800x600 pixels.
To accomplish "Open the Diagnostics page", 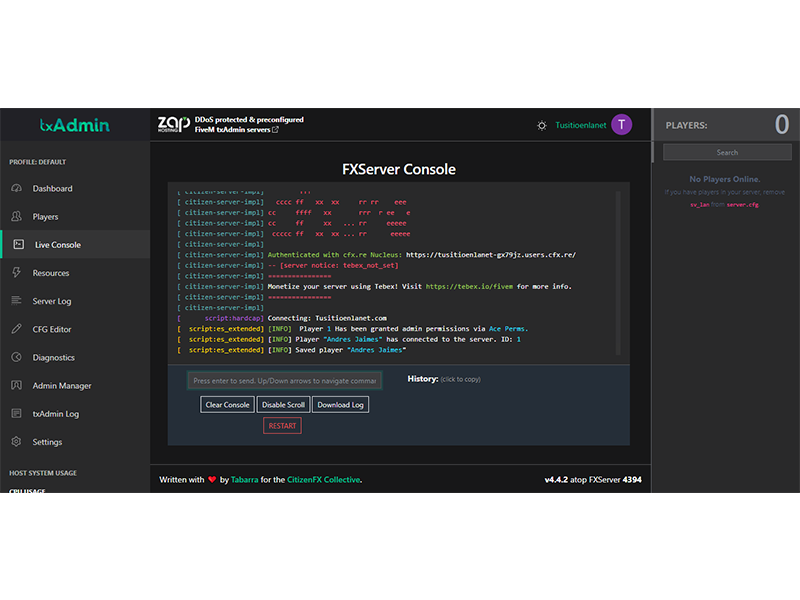I will pos(76,357).
